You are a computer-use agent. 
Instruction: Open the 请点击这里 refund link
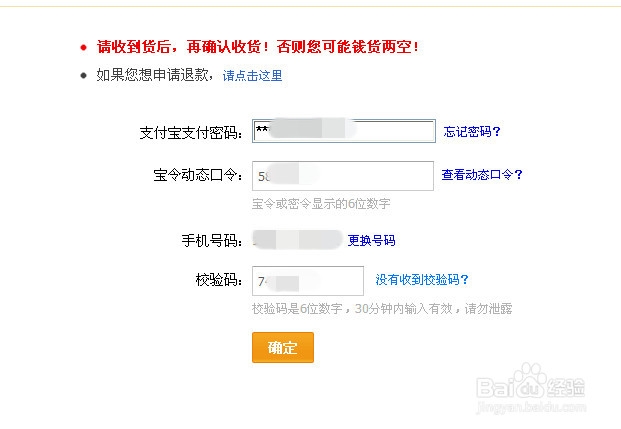(252, 76)
